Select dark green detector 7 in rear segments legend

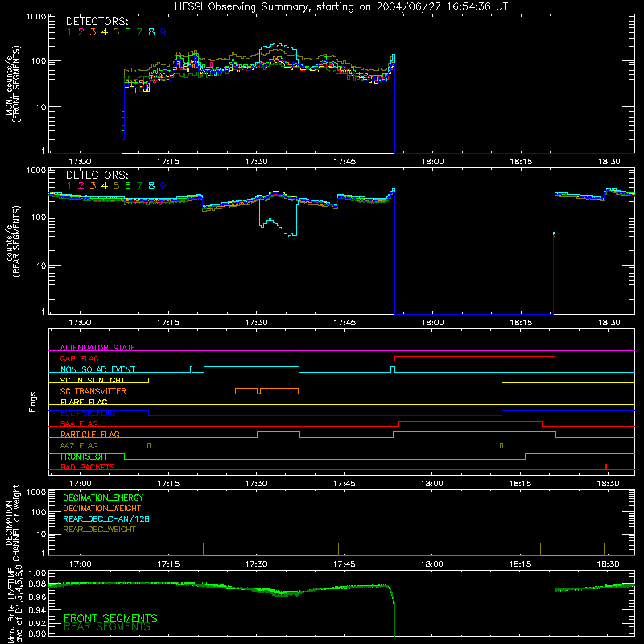(139, 186)
